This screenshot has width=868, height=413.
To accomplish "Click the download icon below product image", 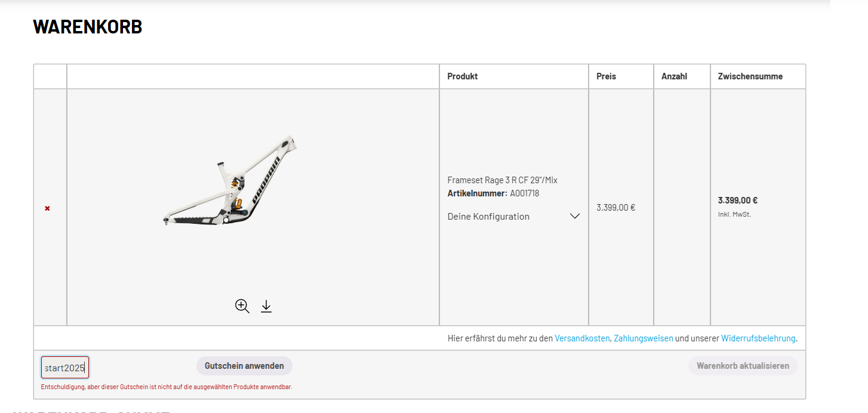I will (266, 306).
